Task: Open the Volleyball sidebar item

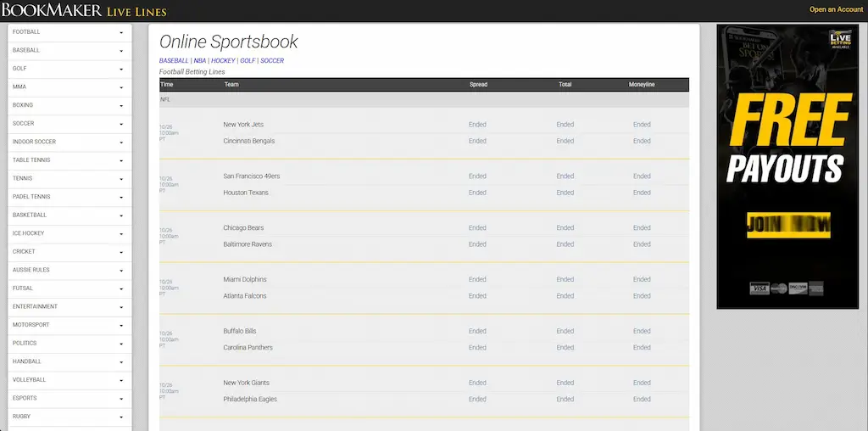Action: (70, 379)
